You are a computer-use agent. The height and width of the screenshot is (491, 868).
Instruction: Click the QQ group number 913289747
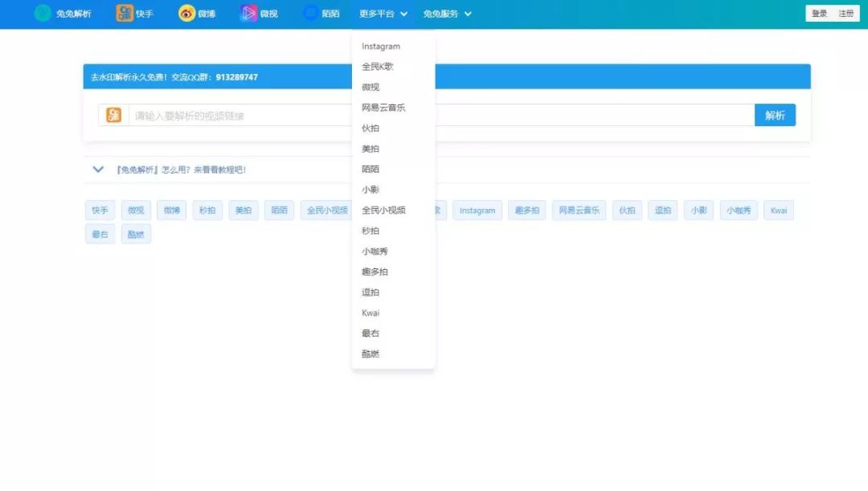[x=237, y=77]
